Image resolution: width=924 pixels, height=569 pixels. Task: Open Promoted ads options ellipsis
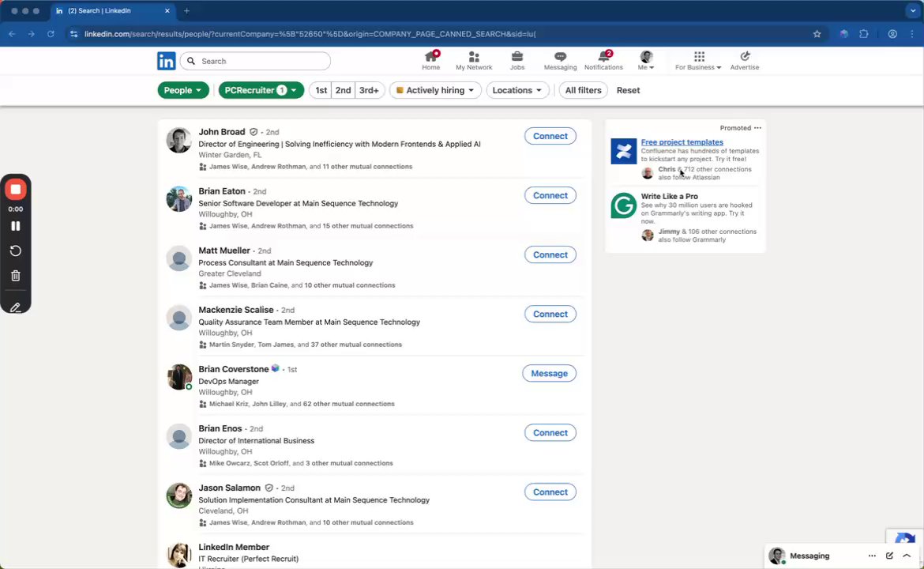757,128
